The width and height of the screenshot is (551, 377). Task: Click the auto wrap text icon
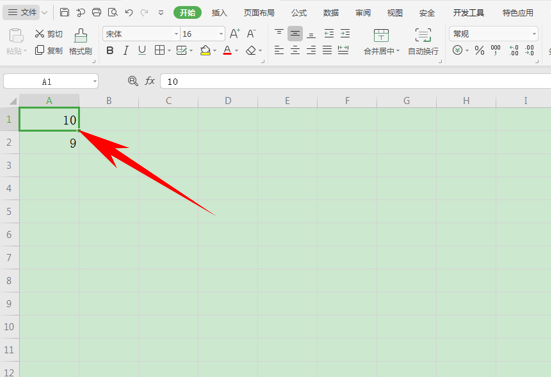[423, 35]
